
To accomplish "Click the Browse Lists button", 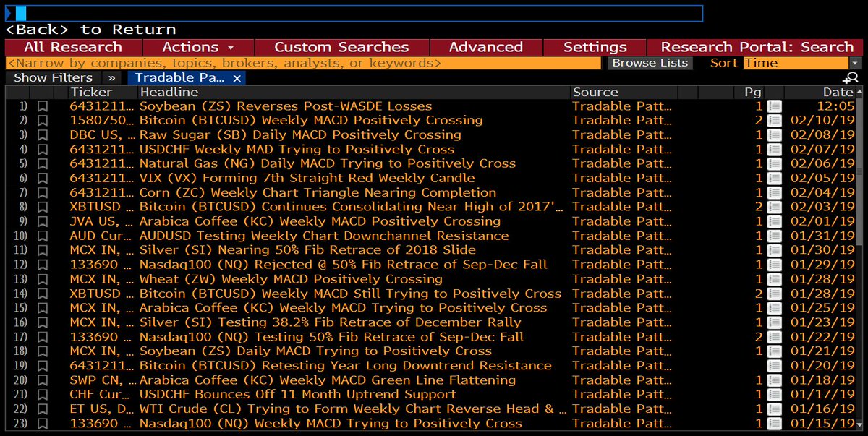I will (650, 63).
